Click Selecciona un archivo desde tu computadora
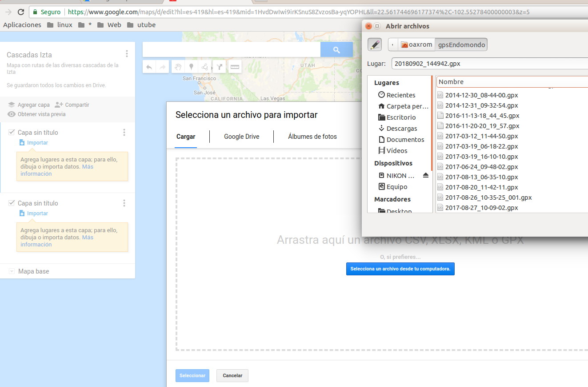 pyautogui.click(x=400, y=269)
